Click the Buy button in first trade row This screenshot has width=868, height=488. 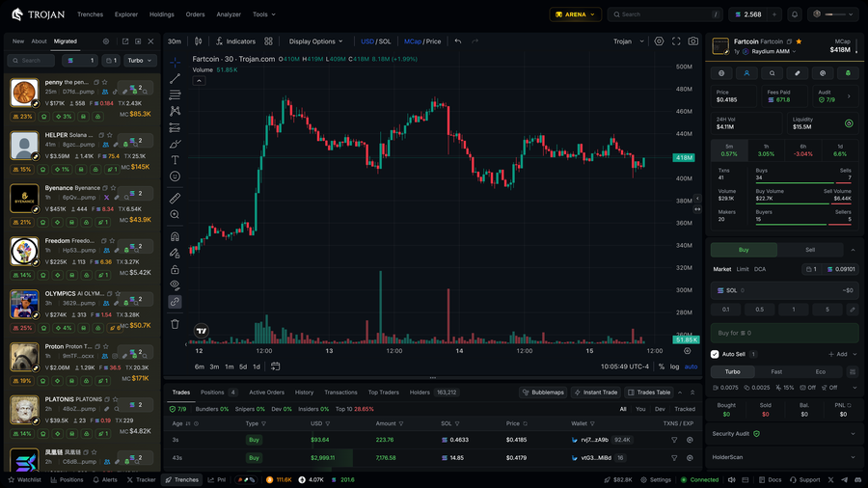pyautogui.click(x=254, y=440)
